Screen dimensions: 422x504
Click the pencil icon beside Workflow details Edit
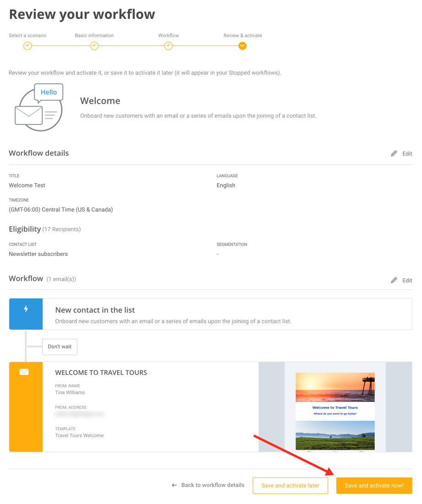[394, 154]
